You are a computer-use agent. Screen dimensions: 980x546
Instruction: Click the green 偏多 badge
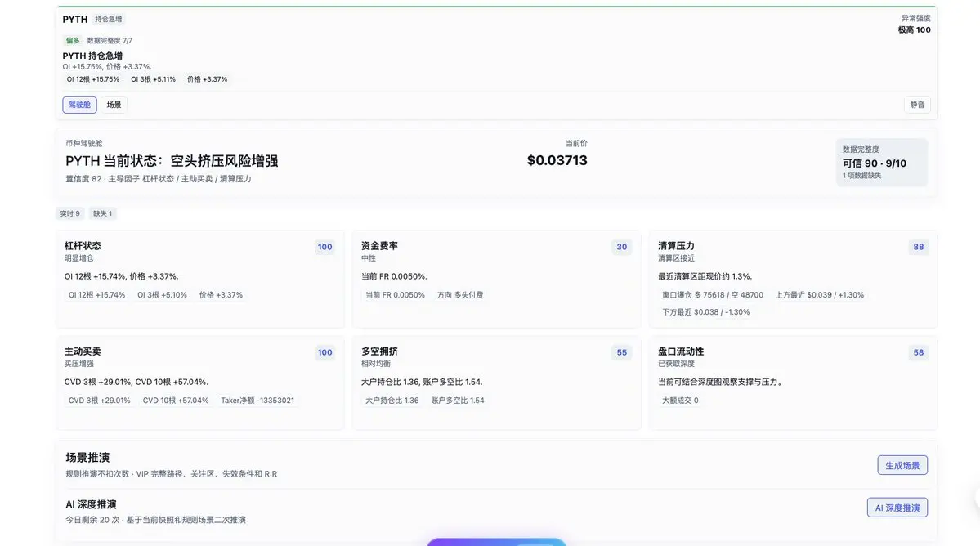73,41
